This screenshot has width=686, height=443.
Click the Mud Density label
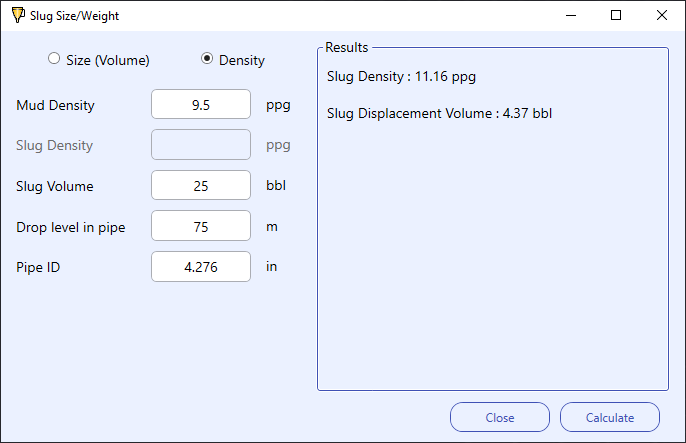56,105
